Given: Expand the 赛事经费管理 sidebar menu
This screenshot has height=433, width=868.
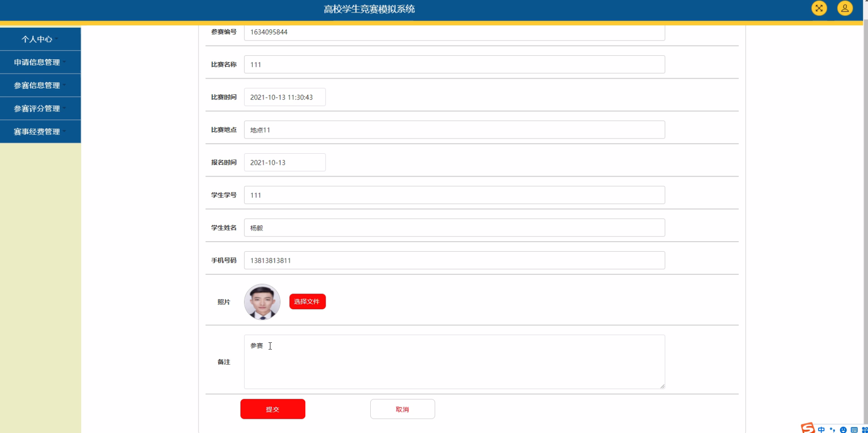Looking at the screenshot, I should [x=41, y=132].
